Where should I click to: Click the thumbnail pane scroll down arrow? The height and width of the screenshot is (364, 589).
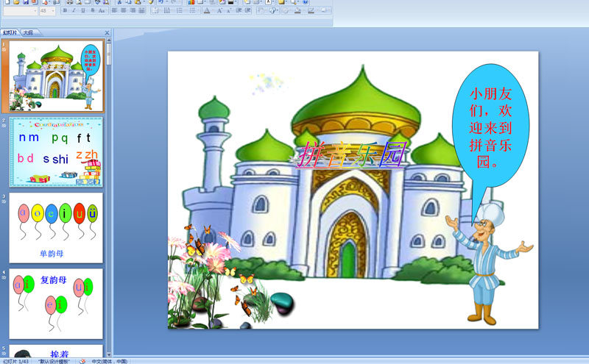(x=109, y=354)
